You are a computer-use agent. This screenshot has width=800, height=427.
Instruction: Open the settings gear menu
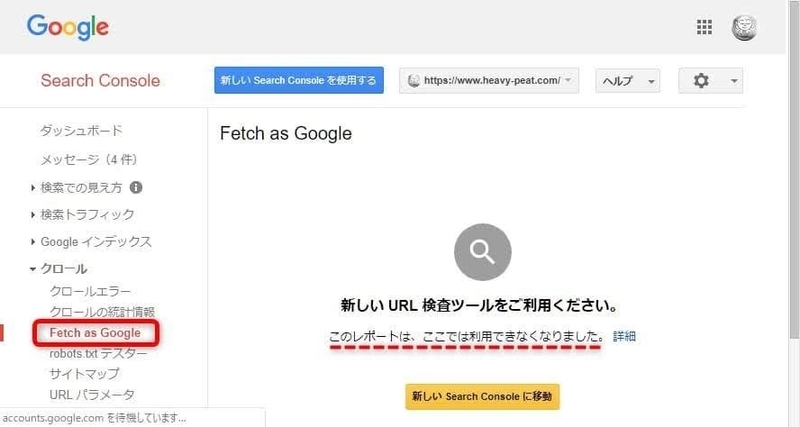(710, 81)
